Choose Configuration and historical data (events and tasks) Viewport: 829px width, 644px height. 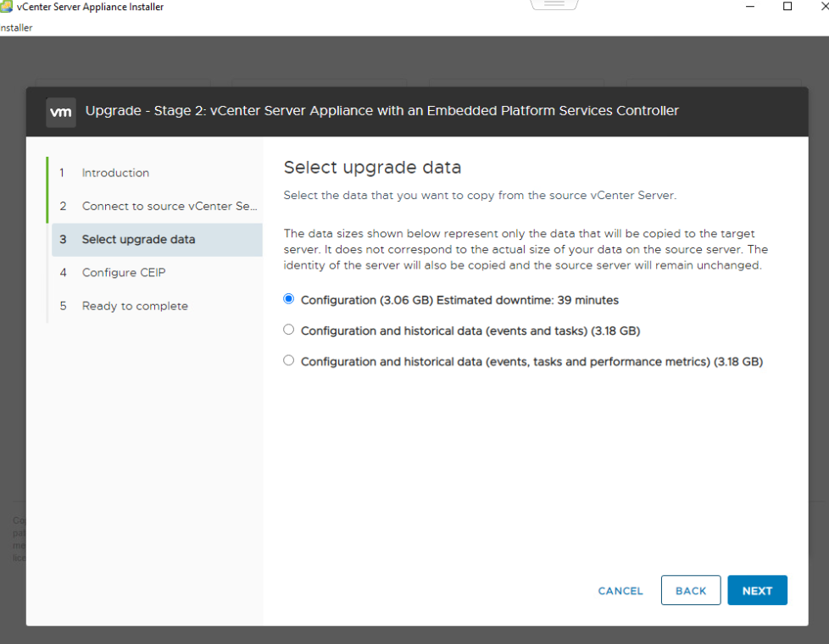coord(289,330)
